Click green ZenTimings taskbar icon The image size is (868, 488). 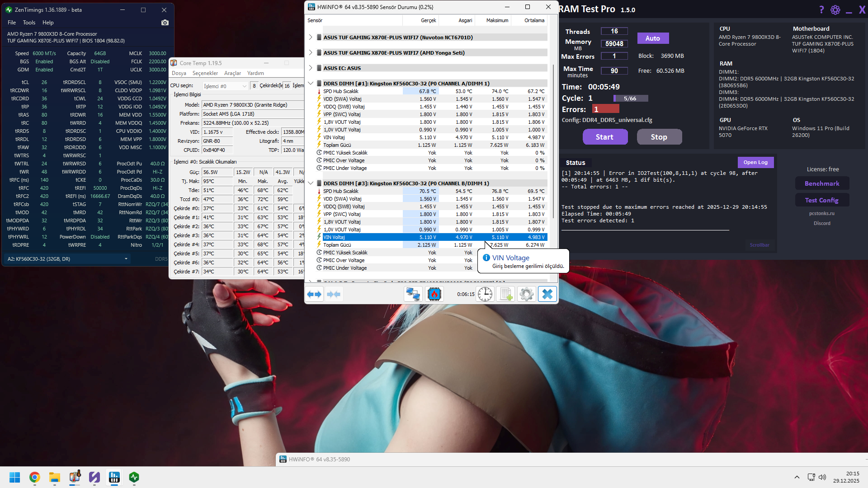(x=134, y=477)
